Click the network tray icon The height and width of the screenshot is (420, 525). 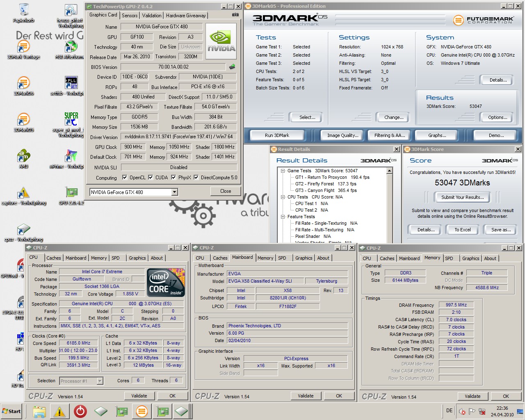[482, 411]
